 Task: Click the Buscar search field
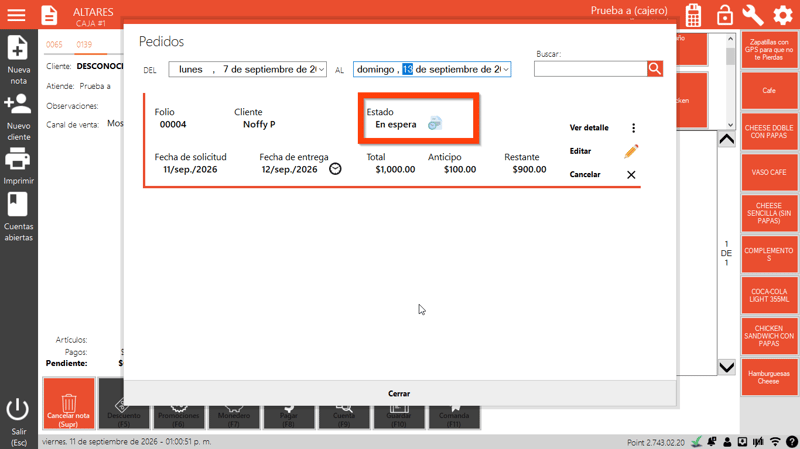coord(590,69)
